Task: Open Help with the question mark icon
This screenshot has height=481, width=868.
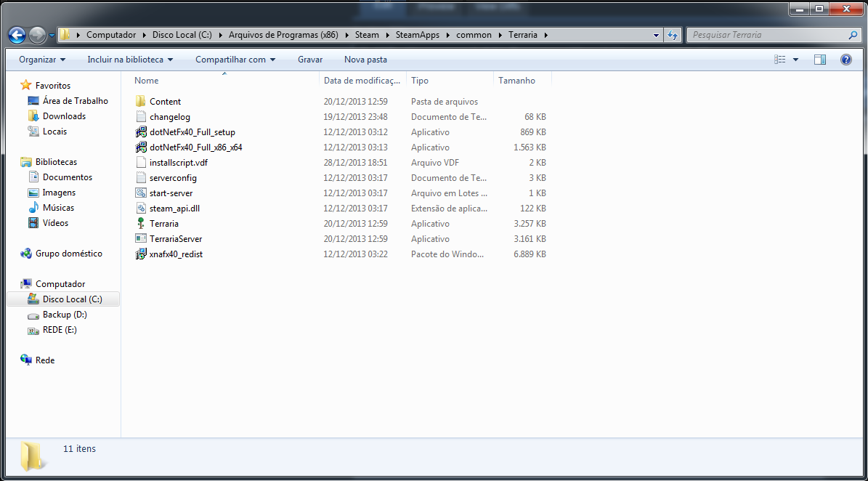Action: [846, 60]
